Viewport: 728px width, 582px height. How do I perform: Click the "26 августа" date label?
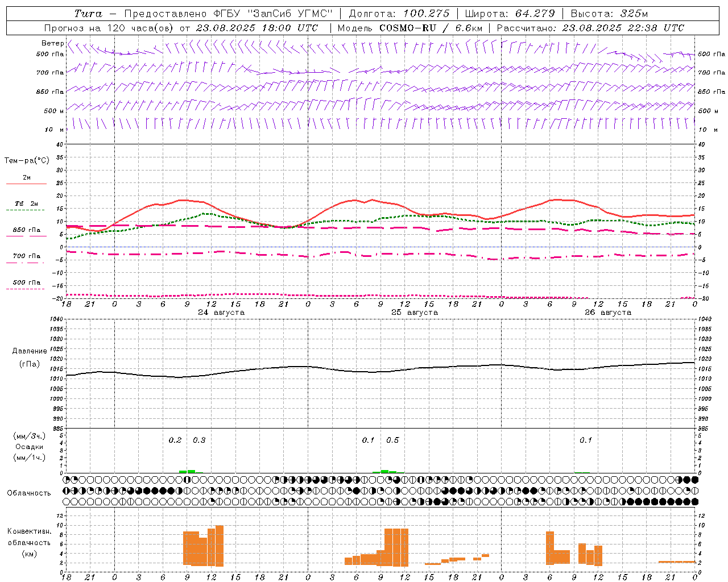tap(608, 313)
